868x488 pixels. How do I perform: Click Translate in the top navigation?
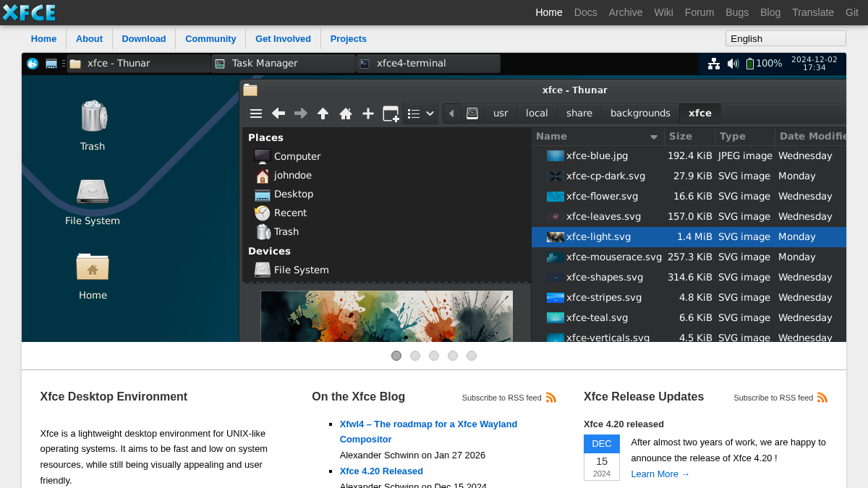(813, 12)
